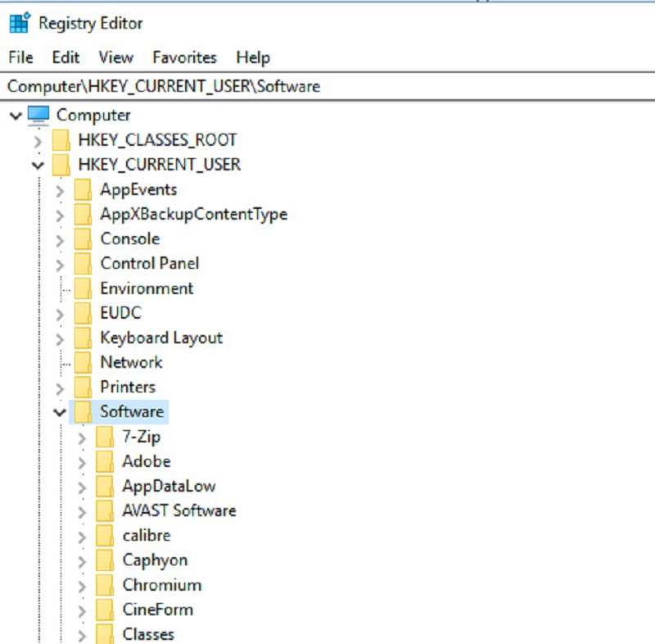655x644 pixels.
Task: Select the Computer tree label
Action: tap(93, 116)
